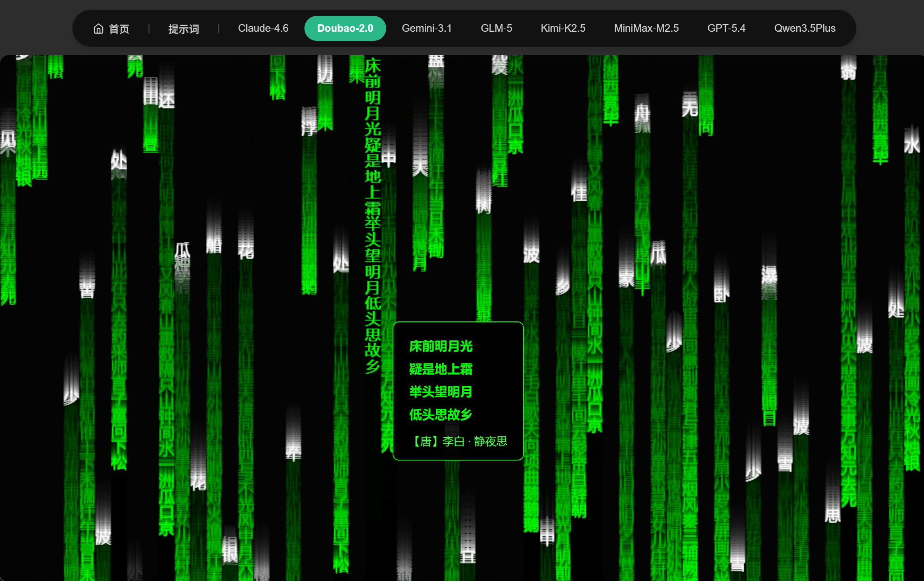
Task: Open the GPT-5.4 tab
Action: pyautogui.click(x=726, y=29)
